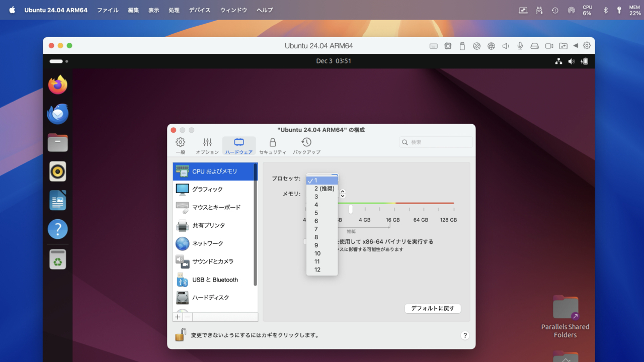644x362 pixels.
Task: Click Ubuntu battery icon in top bar
Action: [x=585, y=61]
